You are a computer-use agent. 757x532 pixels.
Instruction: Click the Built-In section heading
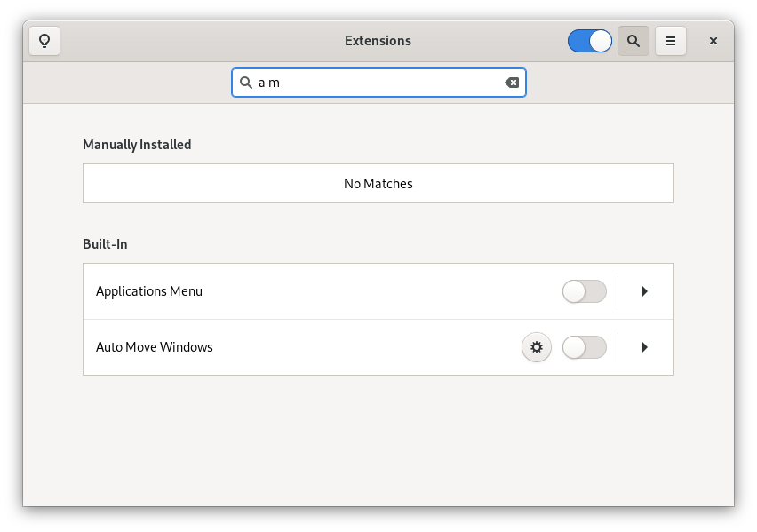click(105, 244)
